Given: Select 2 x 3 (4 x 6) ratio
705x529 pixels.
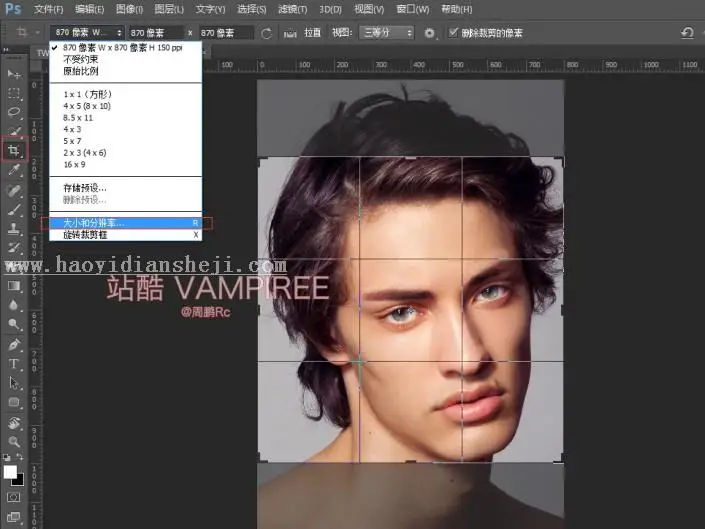Looking at the screenshot, I should click(x=125, y=153).
